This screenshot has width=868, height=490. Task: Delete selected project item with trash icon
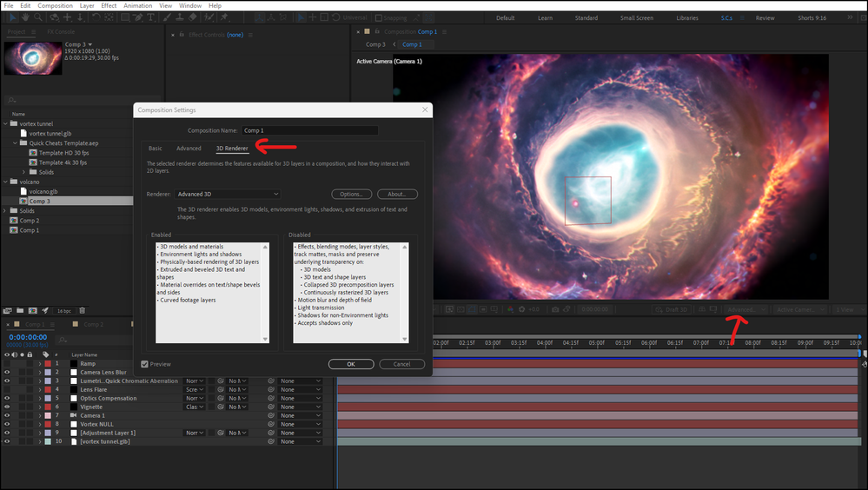click(82, 311)
